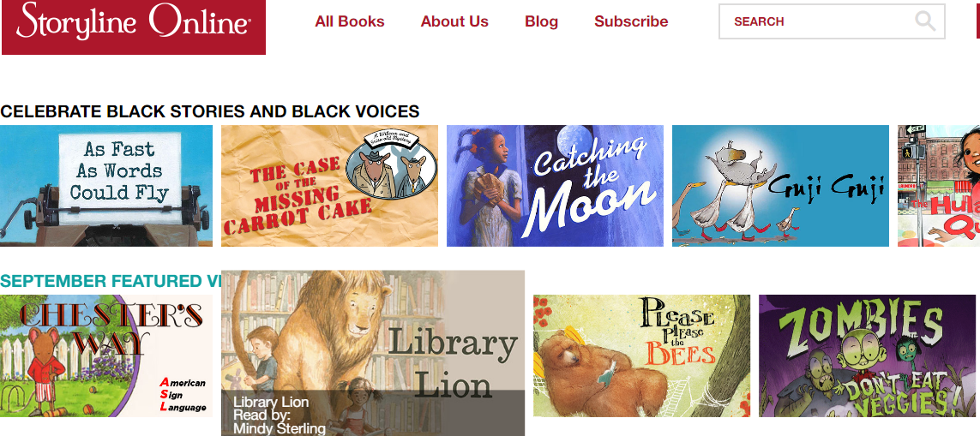Click the red button at right edge of header

977,19
